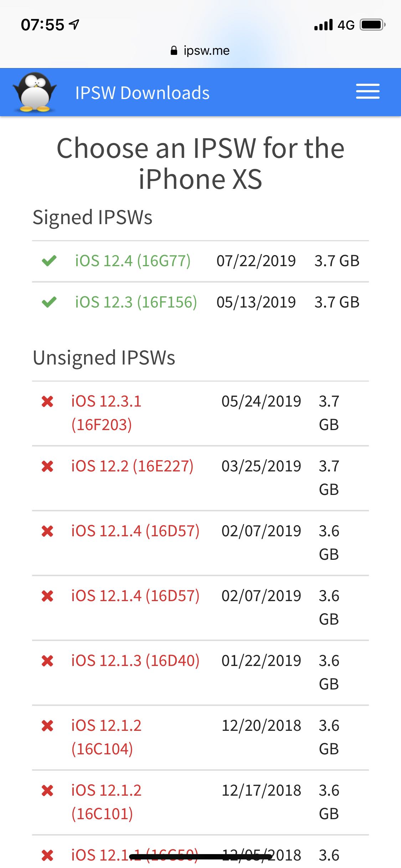Tap the lock icon in address bar
The image size is (401, 868).
pos(174,51)
